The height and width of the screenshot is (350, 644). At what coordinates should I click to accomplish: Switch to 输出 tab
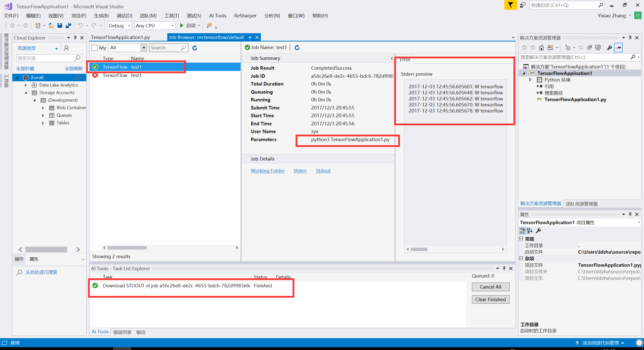coord(141,332)
